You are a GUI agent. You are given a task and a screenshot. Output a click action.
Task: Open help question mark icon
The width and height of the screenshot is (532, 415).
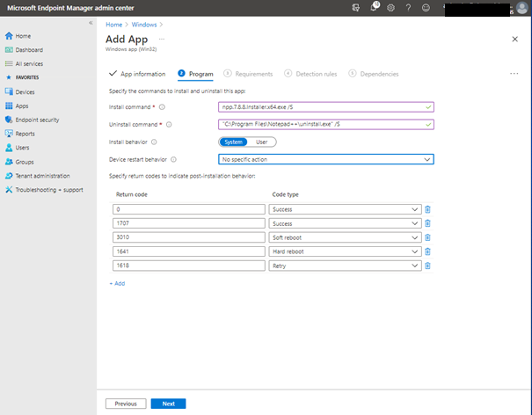click(409, 8)
